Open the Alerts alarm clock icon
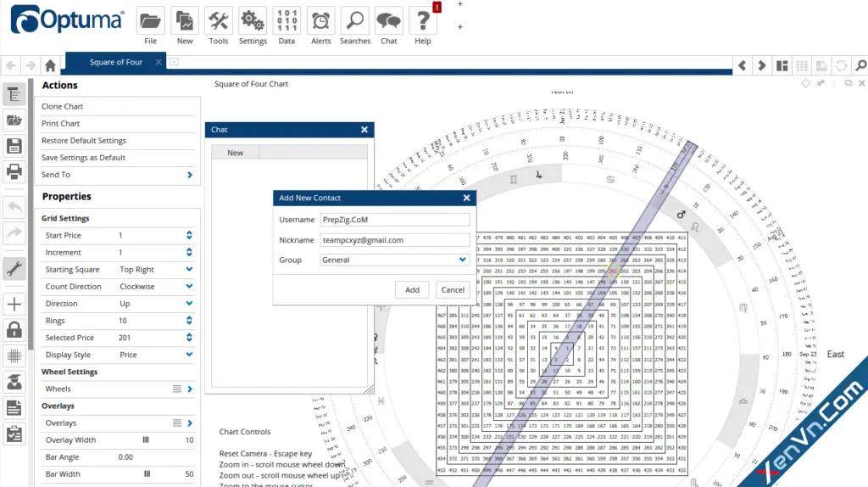Screen dimensions: 868x487 pos(320,21)
